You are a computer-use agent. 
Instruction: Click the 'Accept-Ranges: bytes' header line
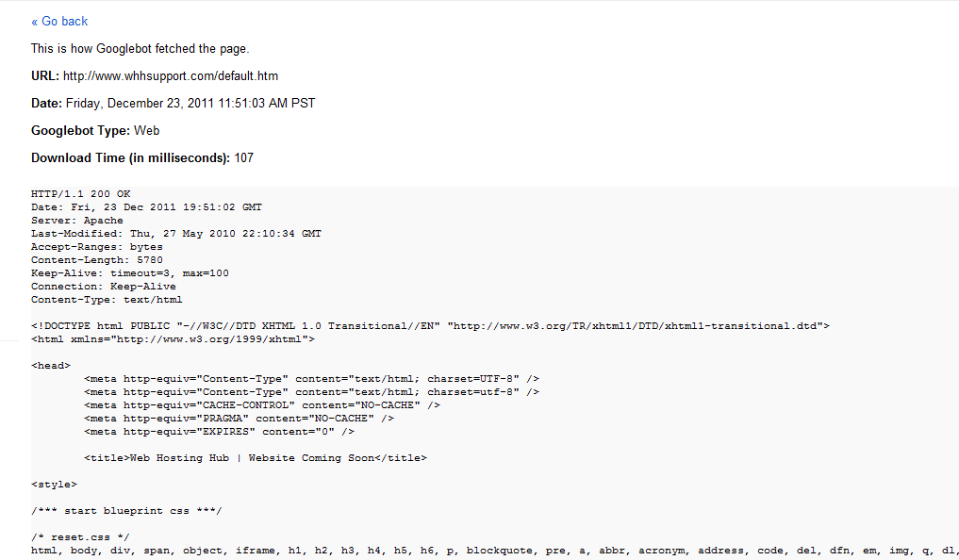click(x=96, y=247)
